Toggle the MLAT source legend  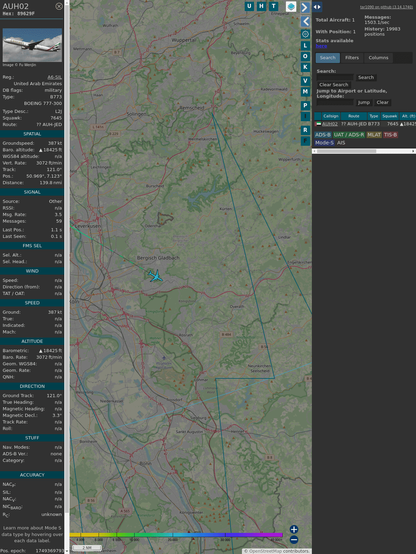(x=374, y=135)
